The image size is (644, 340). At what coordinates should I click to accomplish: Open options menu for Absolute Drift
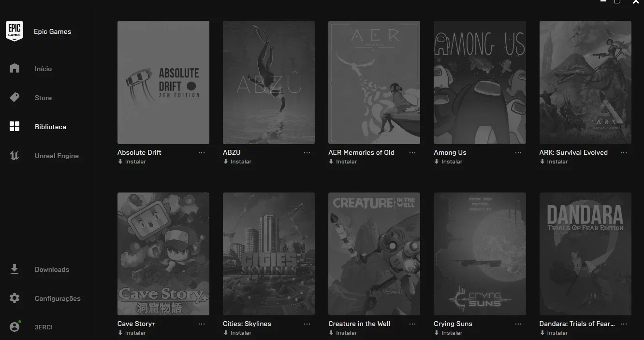pos(202,152)
